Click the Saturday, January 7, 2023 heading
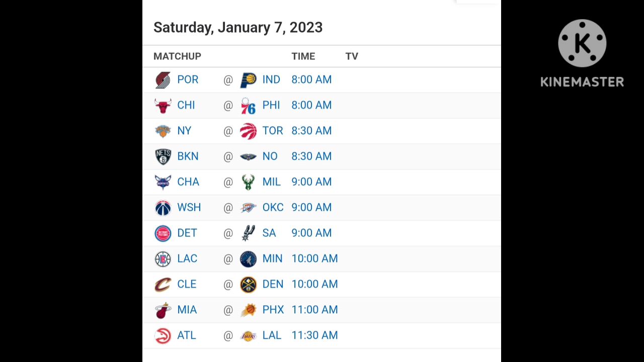 tap(238, 28)
